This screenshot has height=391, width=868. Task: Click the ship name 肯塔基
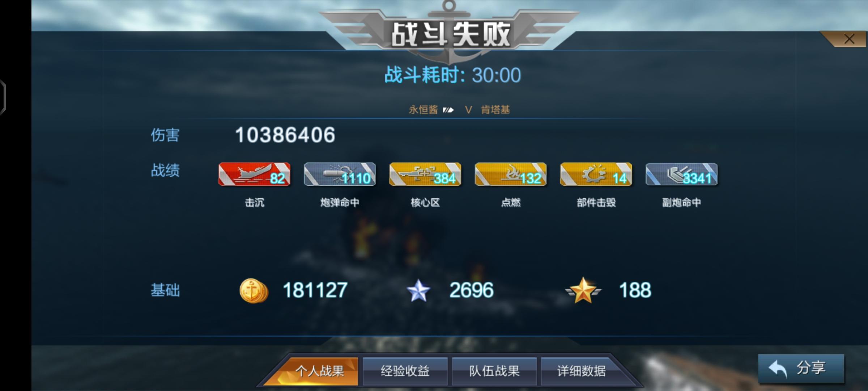pos(495,110)
